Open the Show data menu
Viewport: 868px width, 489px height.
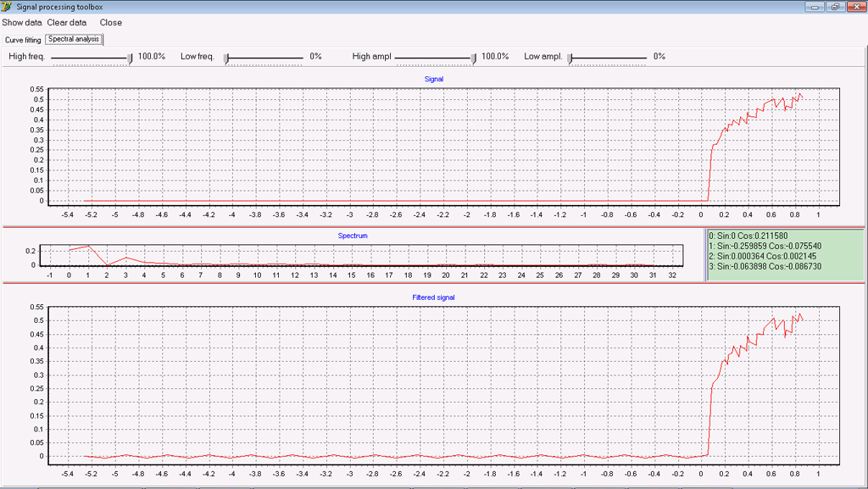22,23
